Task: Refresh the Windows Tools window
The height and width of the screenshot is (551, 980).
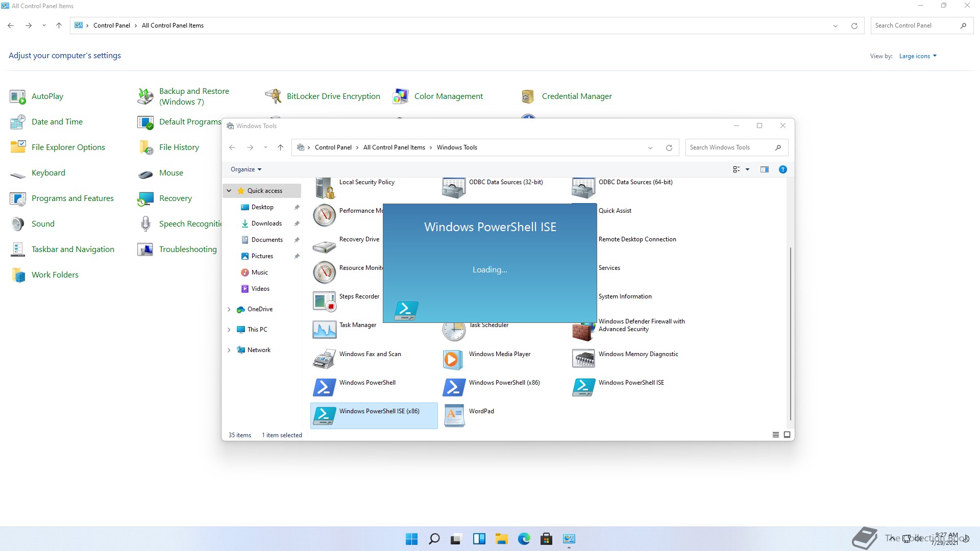Action: point(669,148)
